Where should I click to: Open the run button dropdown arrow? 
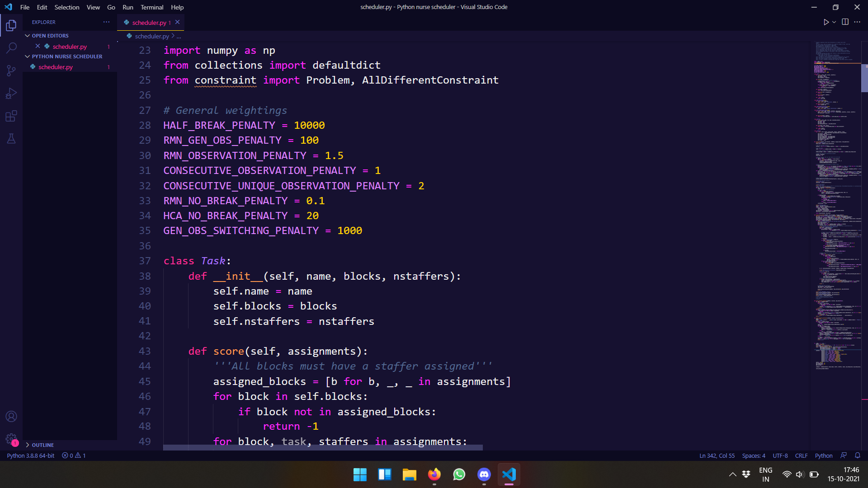pyautogui.click(x=834, y=22)
